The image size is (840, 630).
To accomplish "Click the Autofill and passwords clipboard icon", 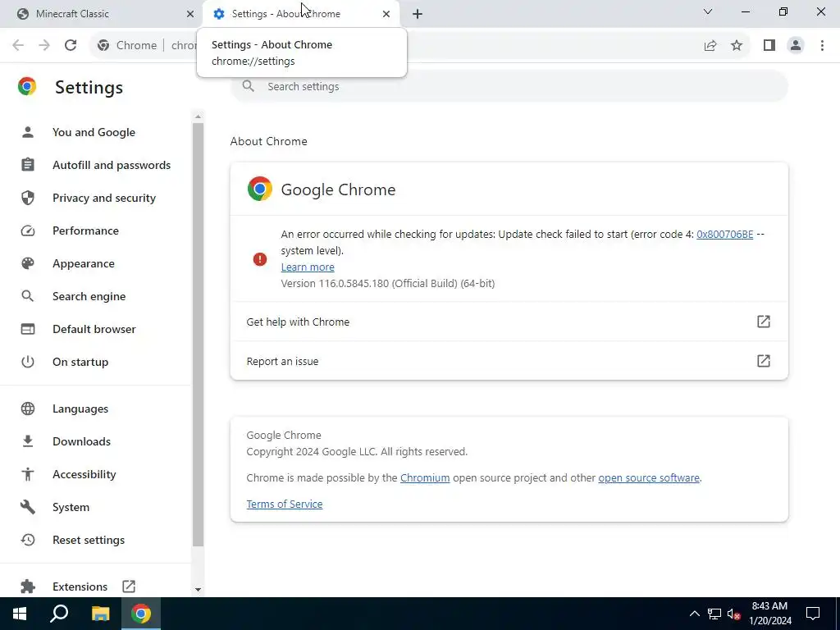I will pos(28,165).
